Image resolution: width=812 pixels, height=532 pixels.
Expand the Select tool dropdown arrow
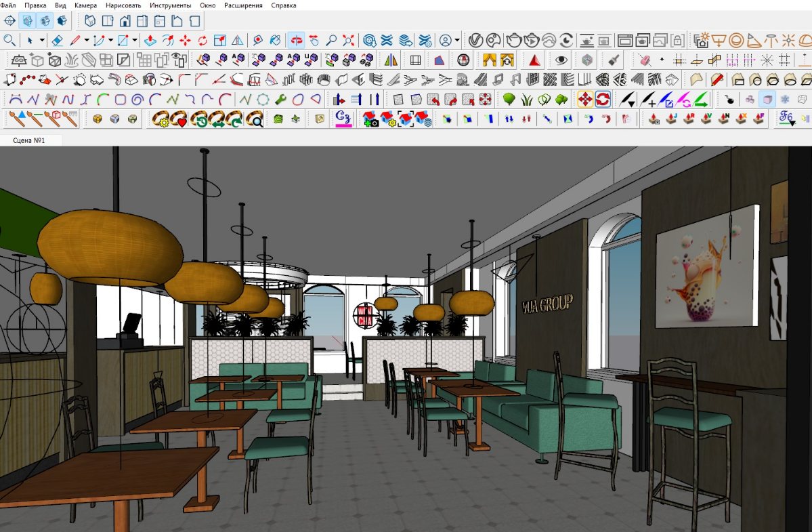(x=41, y=41)
